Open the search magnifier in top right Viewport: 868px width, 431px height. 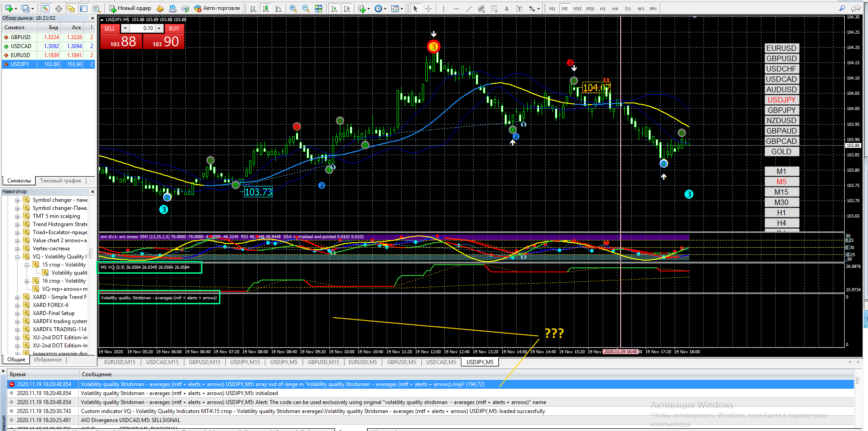[842, 9]
